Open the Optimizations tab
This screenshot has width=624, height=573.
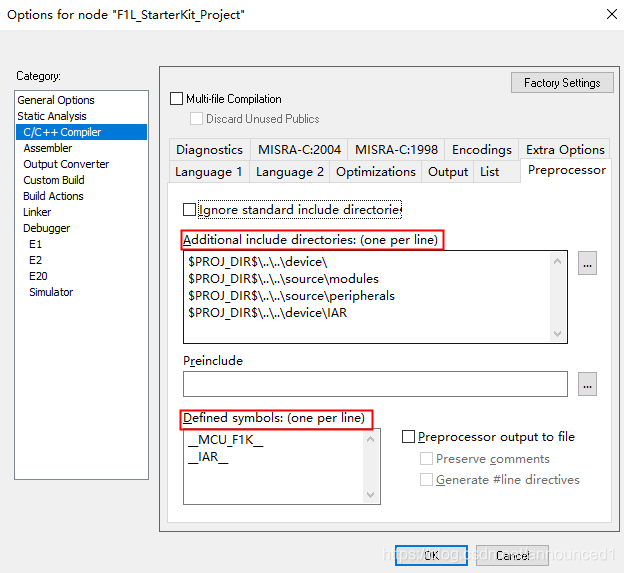[376, 172]
